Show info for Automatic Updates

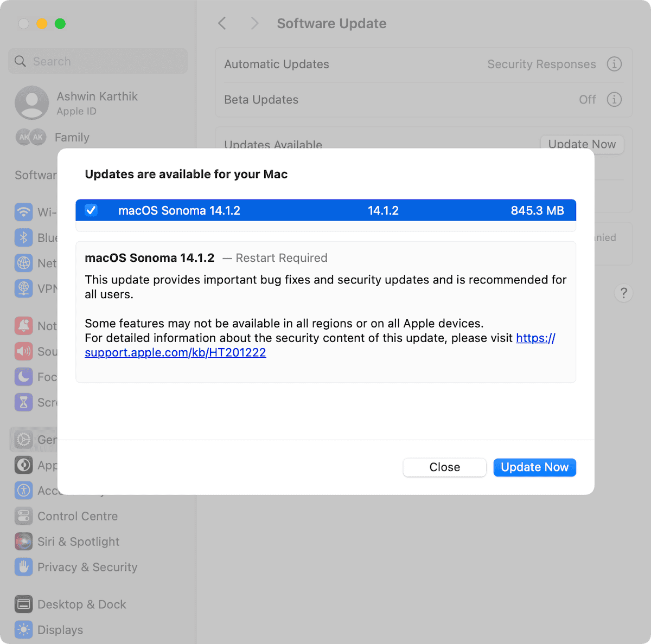tap(614, 64)
